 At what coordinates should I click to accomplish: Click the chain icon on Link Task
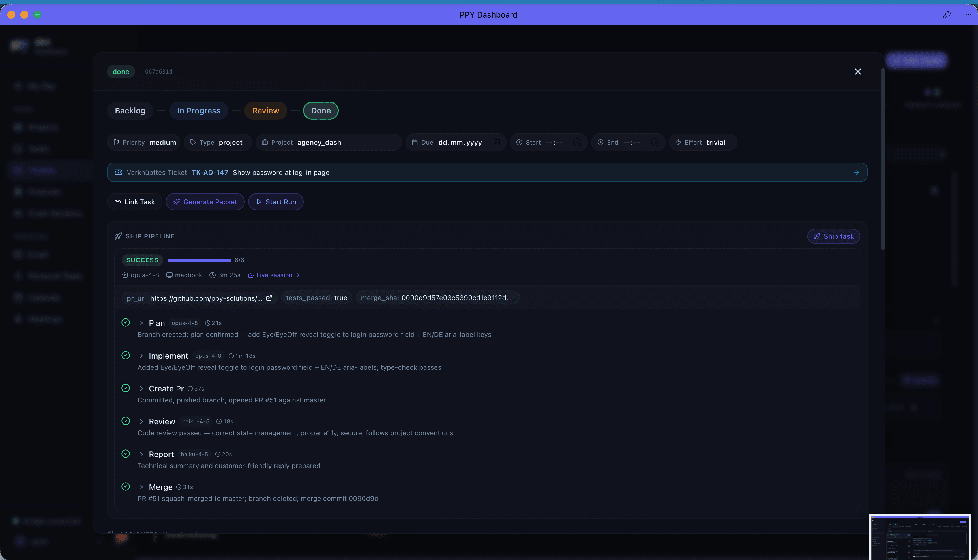118,202
